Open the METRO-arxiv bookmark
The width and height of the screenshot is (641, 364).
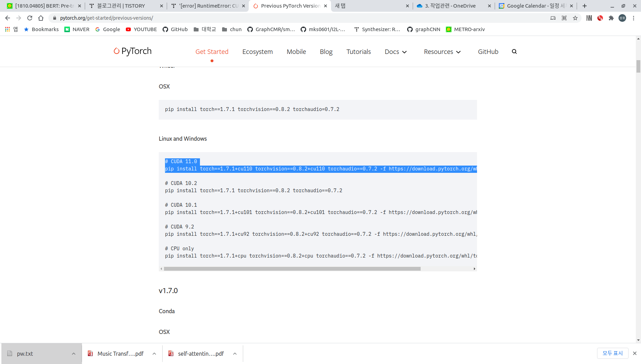click(x=465, y=29)
